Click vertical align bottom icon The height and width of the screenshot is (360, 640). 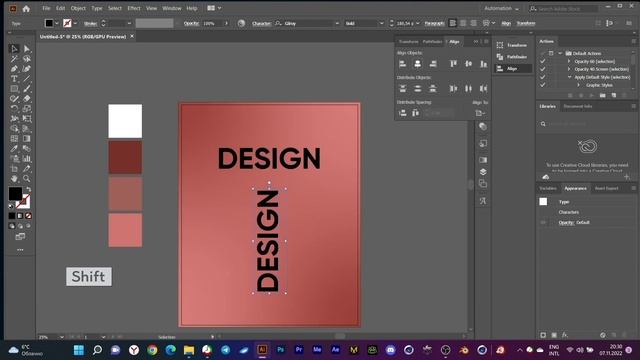(483, 64)
